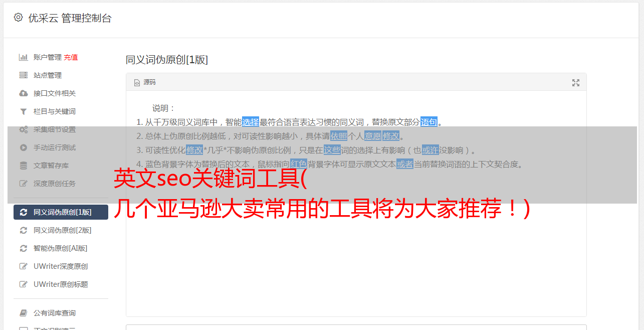The width and height of the screenshot is (644, 330).
Task: Select active 同义词伪原创[1版] menu item
Action: pos(61,212)
